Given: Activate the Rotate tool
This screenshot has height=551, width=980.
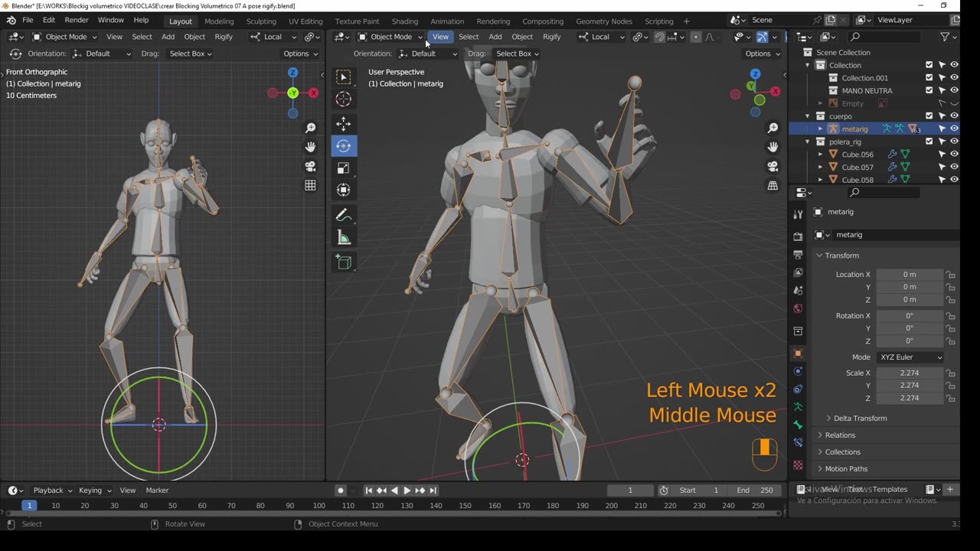Looking at the screenshot, I should click(344, 146).
